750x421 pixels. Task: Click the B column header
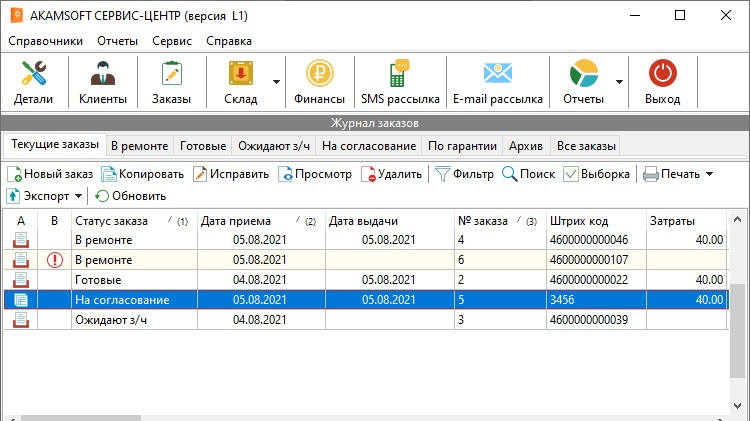(55, 221)
